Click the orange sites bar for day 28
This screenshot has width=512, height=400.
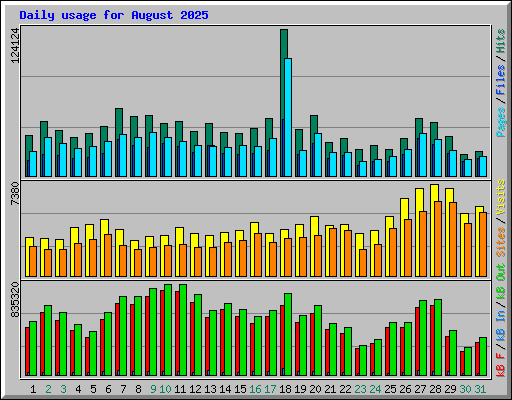pyautogui.click(x=438, y=239)
